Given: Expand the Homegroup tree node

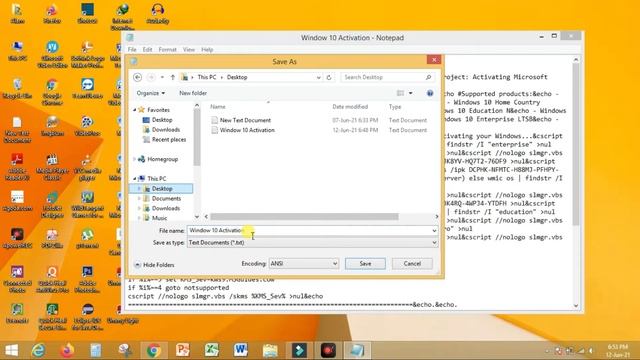Looking at the screenshot, I should (x=135, y=159).
